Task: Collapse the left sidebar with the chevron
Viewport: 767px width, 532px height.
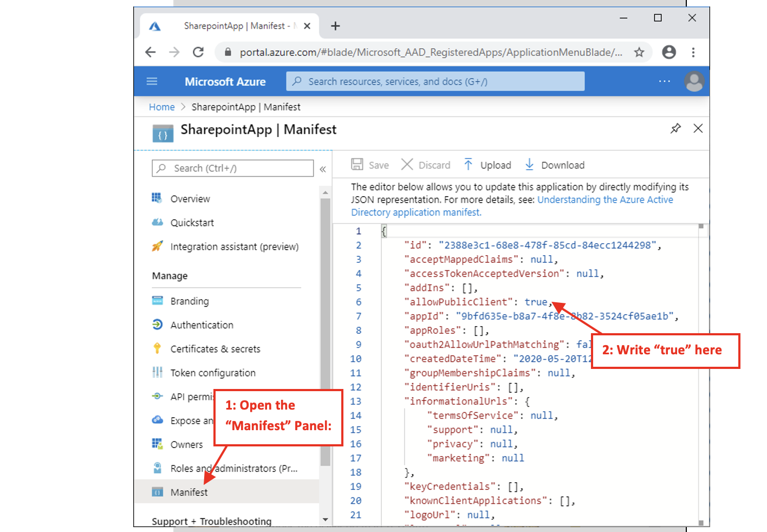Action: coord(323,169)
